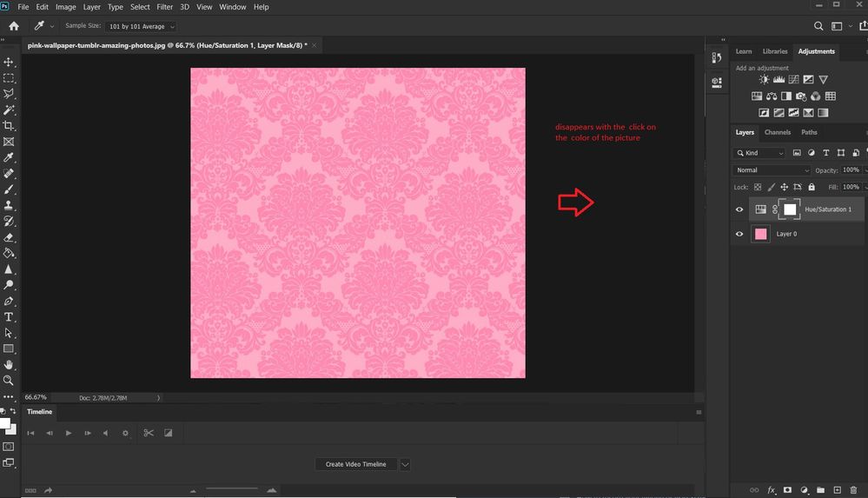Switch to the Libraries tab
Image resolution: width=868 pixels, height=498 pixels.
click(774, 51)
